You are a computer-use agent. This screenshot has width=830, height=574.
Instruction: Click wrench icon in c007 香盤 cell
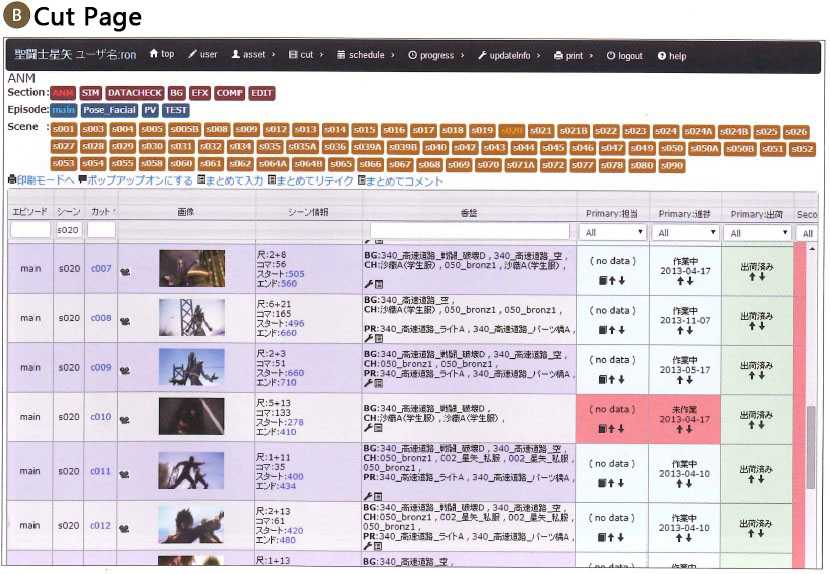[x=368, y=284]
